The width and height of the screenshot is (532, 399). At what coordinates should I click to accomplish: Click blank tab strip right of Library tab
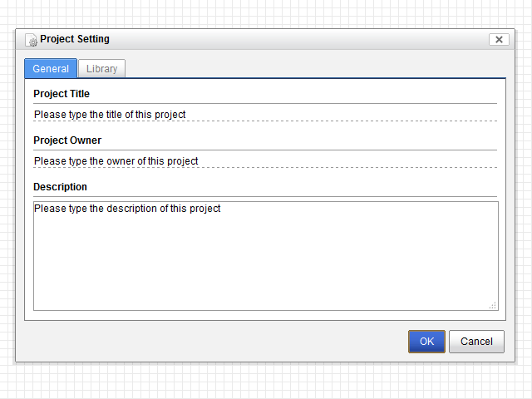316,69
